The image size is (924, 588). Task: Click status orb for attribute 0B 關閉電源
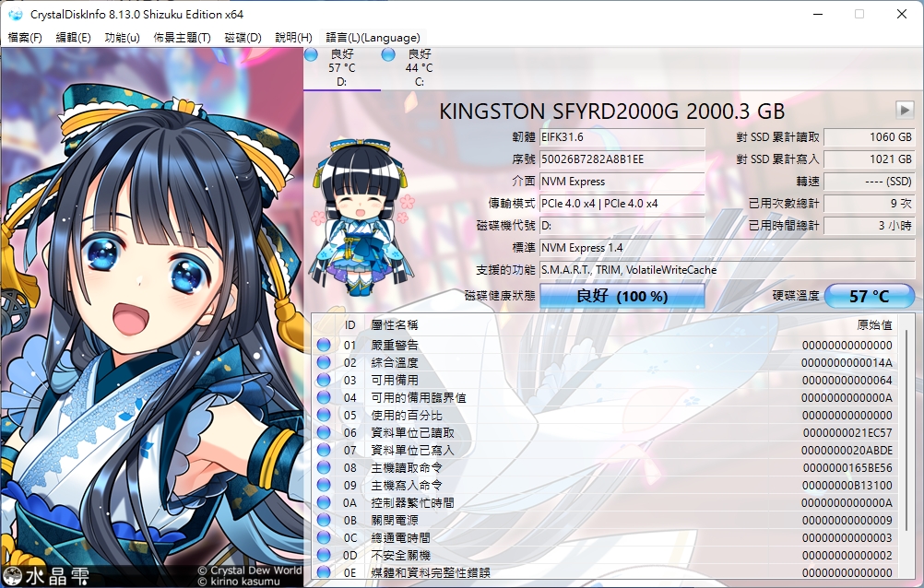324,520
